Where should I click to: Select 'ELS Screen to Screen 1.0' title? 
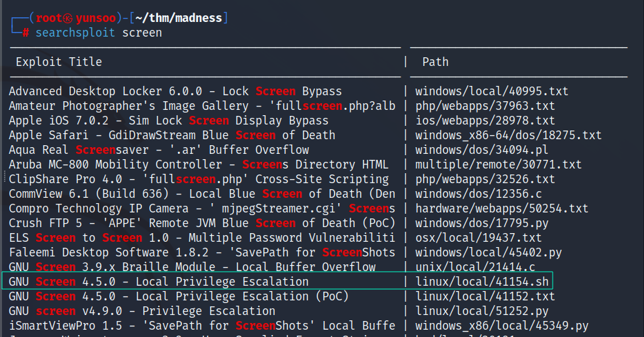click(x=202, y=238)
